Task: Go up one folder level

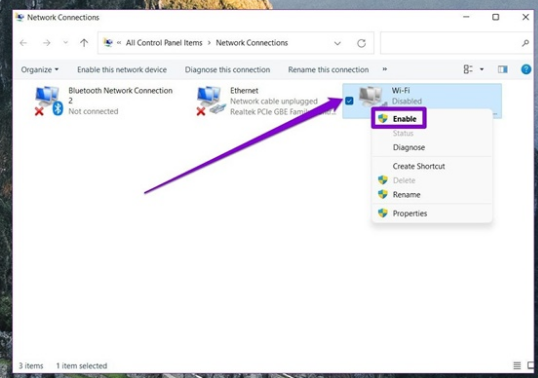Action: click(84, 43)
